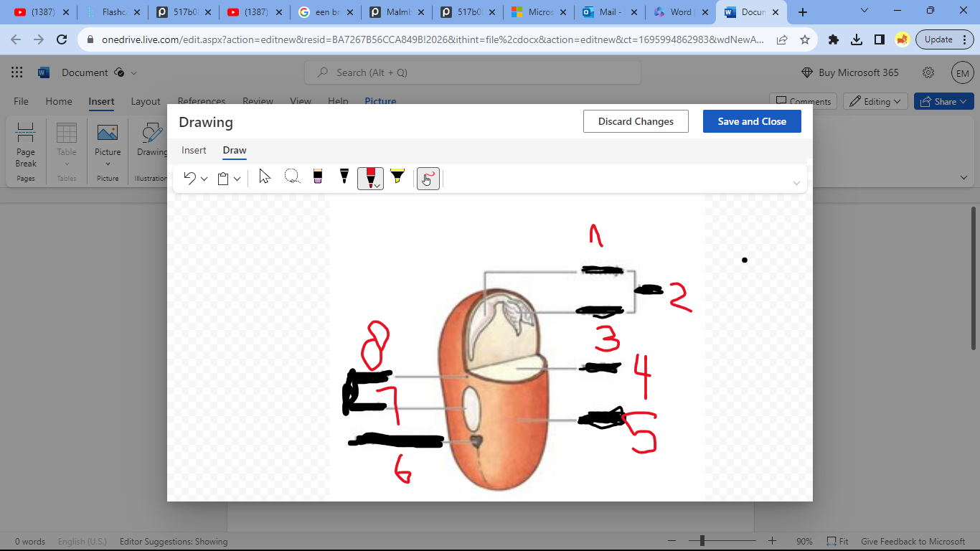Expand the document title dropdown chevron
980x551 pixels.
tap(133, 73)
